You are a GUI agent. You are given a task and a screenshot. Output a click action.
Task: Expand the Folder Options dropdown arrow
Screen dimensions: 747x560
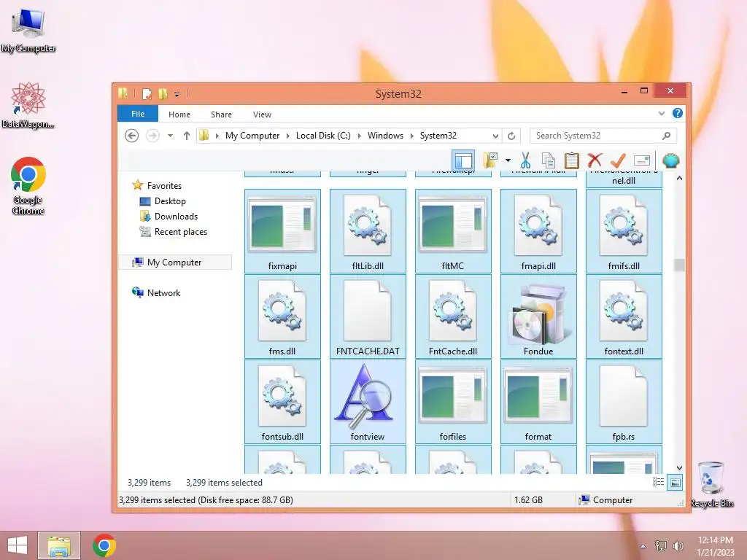point(508,160)
